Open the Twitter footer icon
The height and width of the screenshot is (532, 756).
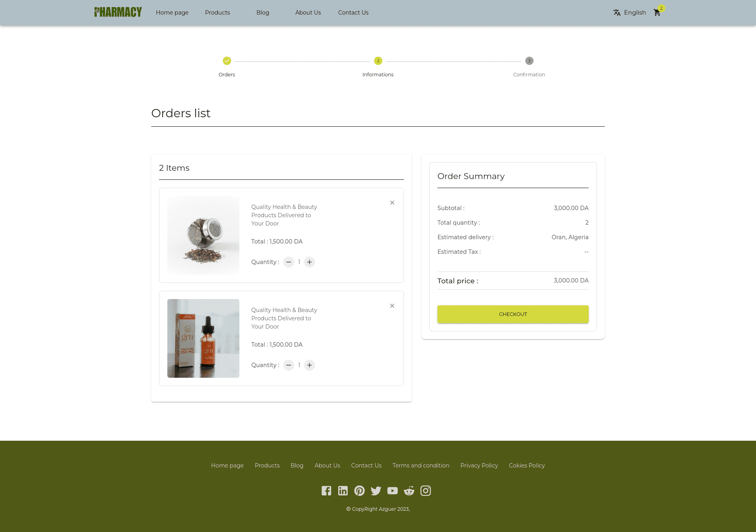pos(376,491)
